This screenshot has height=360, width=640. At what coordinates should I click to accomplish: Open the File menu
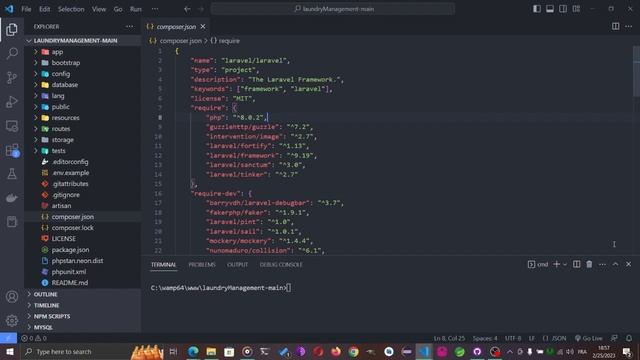coord(26,9)
